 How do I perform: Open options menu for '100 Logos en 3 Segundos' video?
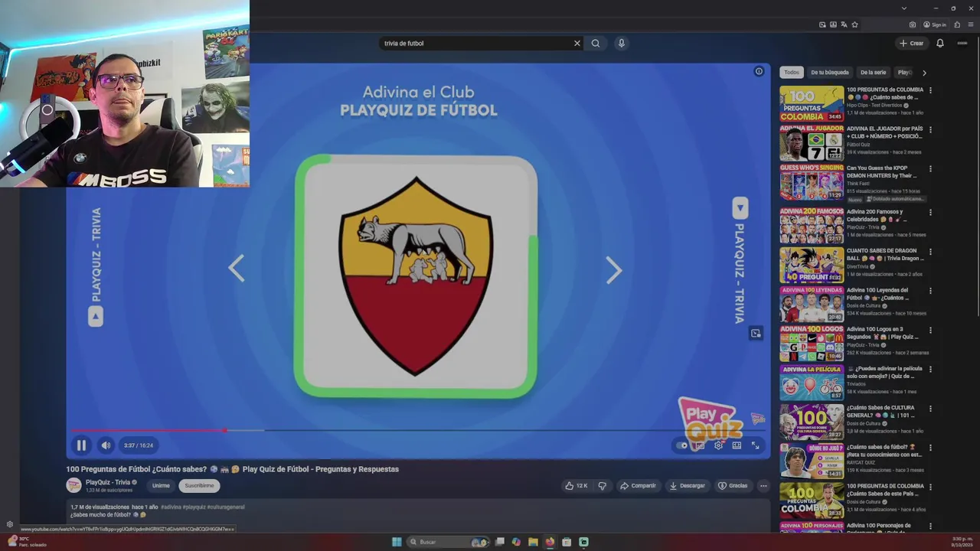tap(930, 330)
